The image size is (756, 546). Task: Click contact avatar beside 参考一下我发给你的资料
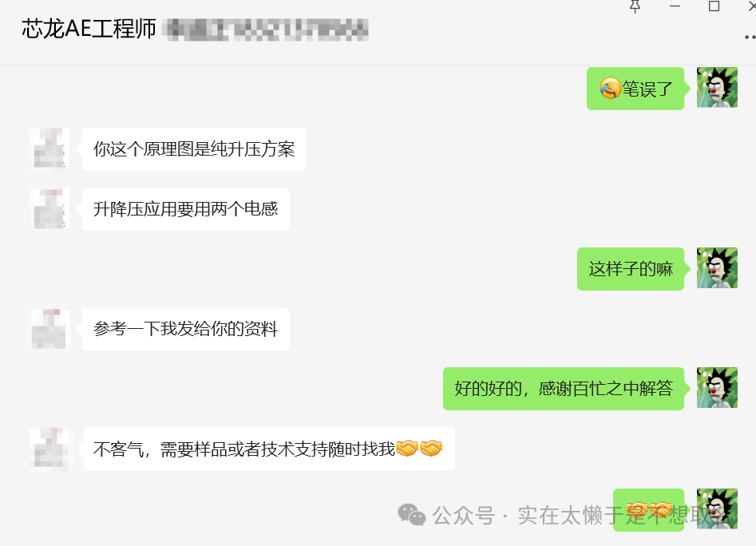click(49, 329)
